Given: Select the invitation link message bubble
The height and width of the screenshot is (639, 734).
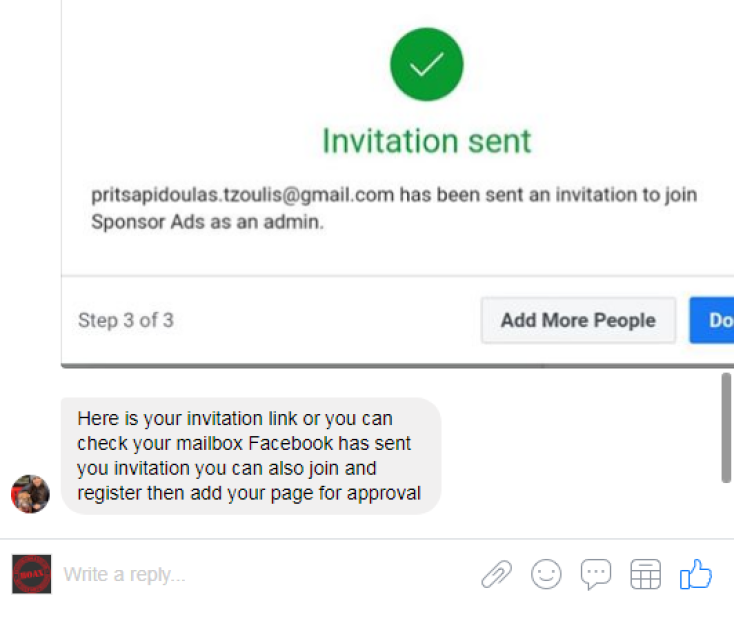Looking at the screenshot, I should click(x=250, y=455).
